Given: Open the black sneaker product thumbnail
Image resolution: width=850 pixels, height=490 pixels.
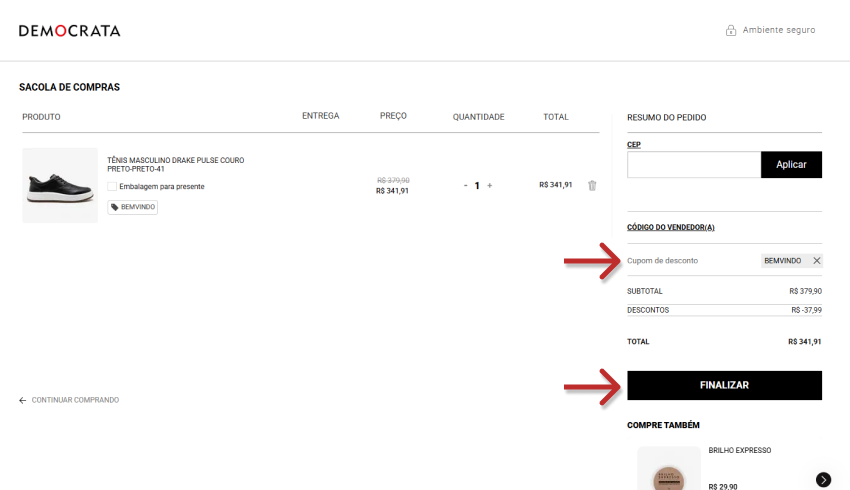Looking at the screenshot, I should [60, 185].
